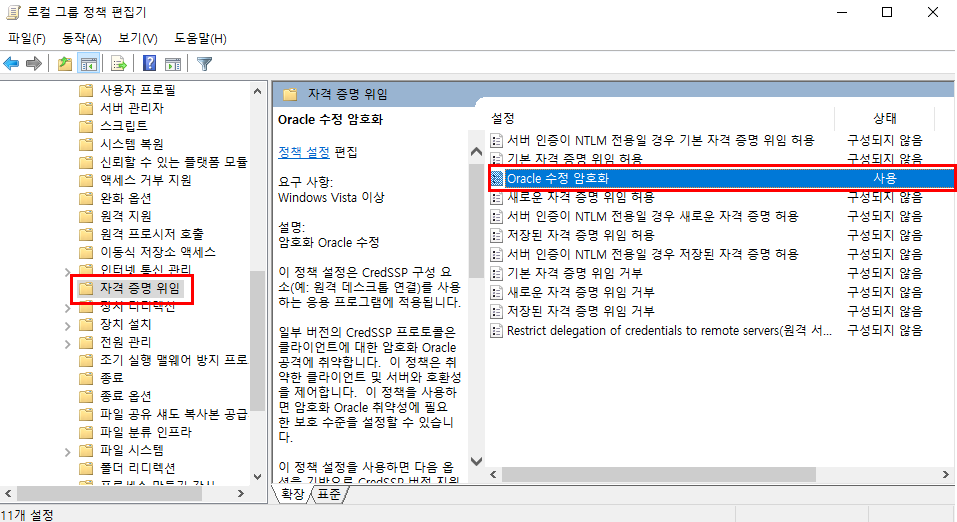
Task: Click policy icon of 서버 인증이 NTLM 기본 자격 row
Action: click(x=496, y=140)
